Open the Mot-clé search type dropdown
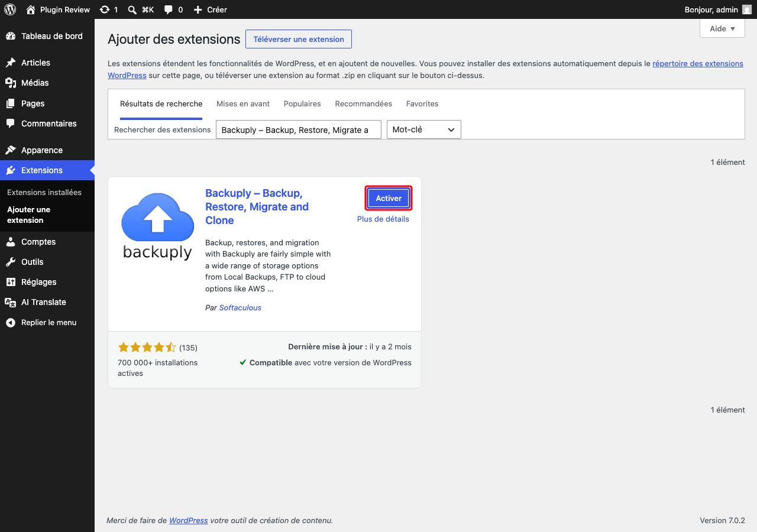Viewport: 757px width, 532px height. click(423, 129)
